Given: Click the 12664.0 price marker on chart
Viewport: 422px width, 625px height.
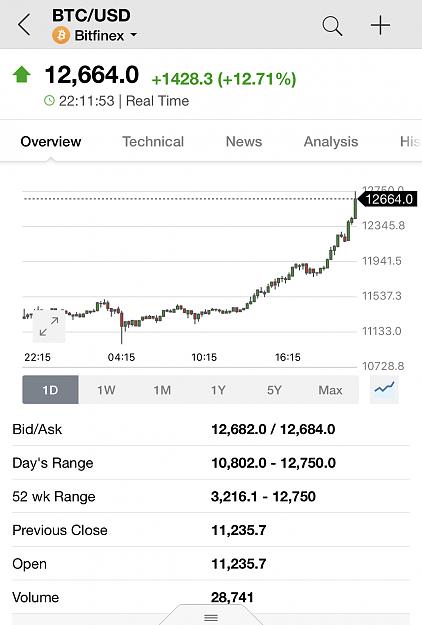Looking at the screenshot, I should pyautogui.click(x=388, y=199).
